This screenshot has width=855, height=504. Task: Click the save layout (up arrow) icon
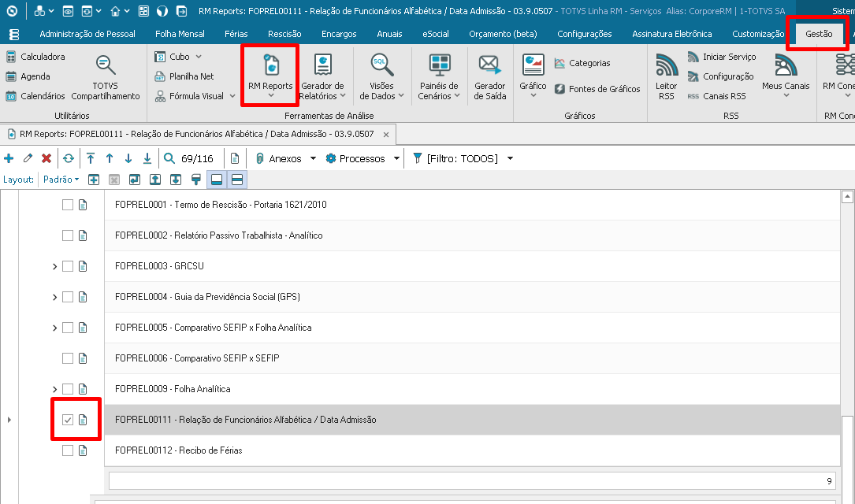[155, 180]
